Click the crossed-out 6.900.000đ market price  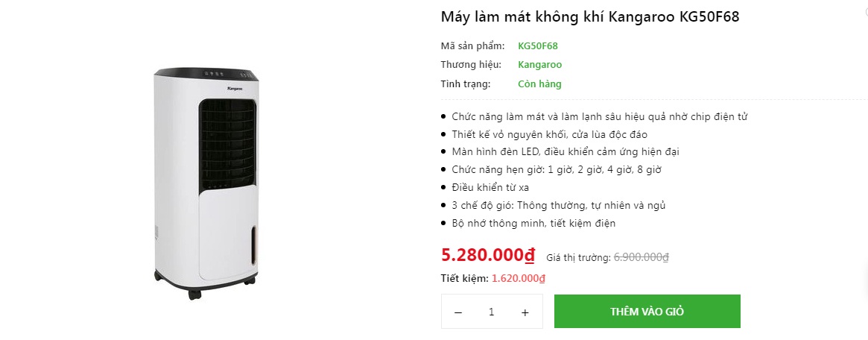(641, 257)
